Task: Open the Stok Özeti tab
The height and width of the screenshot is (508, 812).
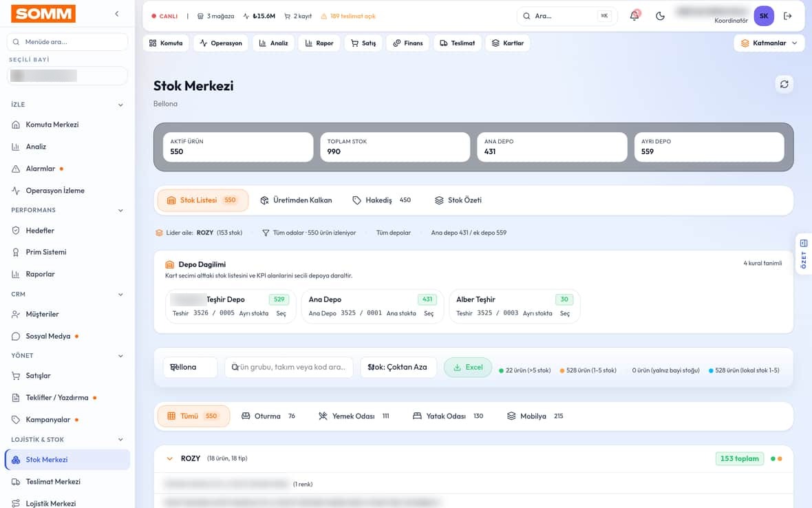Action: 458,200
